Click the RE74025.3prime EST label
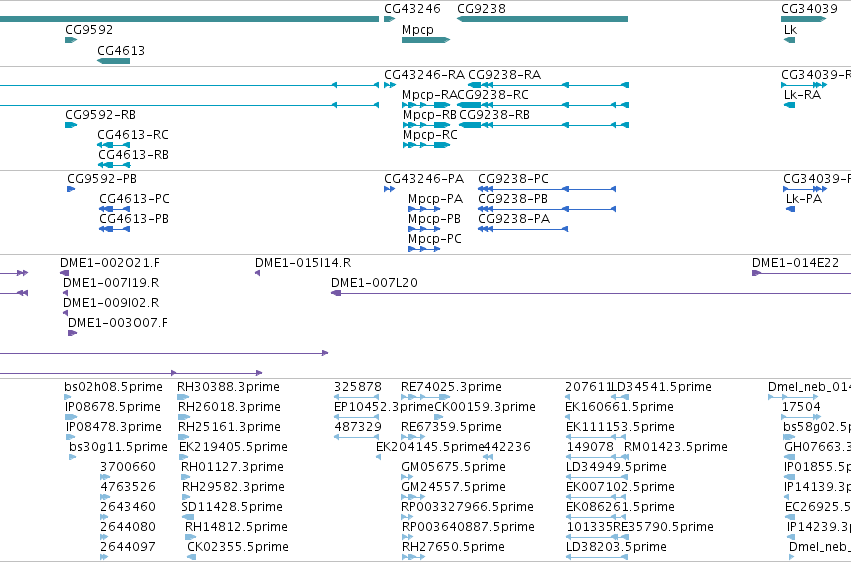The image size is (851, 562). 452,387
